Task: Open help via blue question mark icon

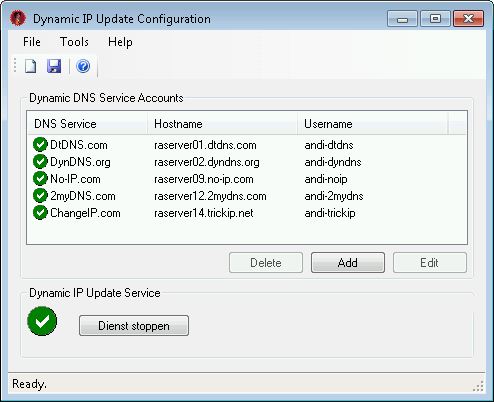Action: (x=83, y=66)
